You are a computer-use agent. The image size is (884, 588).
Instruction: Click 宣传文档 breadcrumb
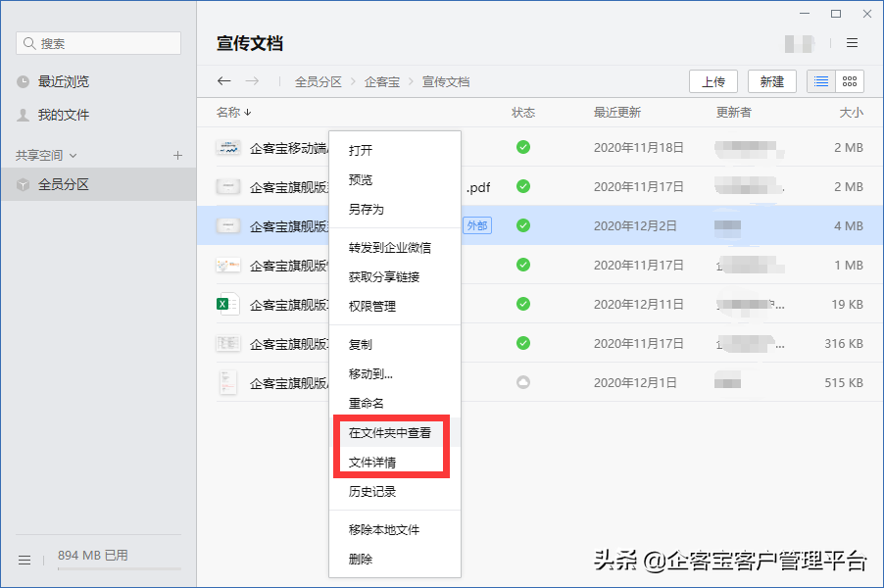446,81
